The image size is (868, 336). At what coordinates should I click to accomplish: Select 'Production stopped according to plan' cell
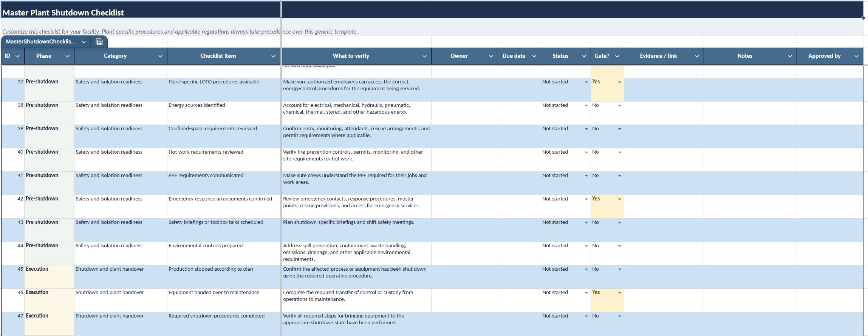click(224, 277)
